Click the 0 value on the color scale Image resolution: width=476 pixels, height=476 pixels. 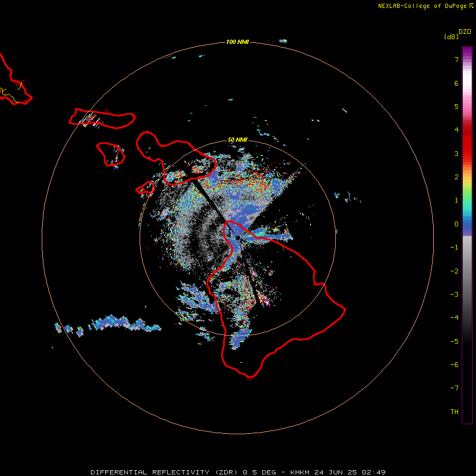pyautogui.click(x=456, y=224)
